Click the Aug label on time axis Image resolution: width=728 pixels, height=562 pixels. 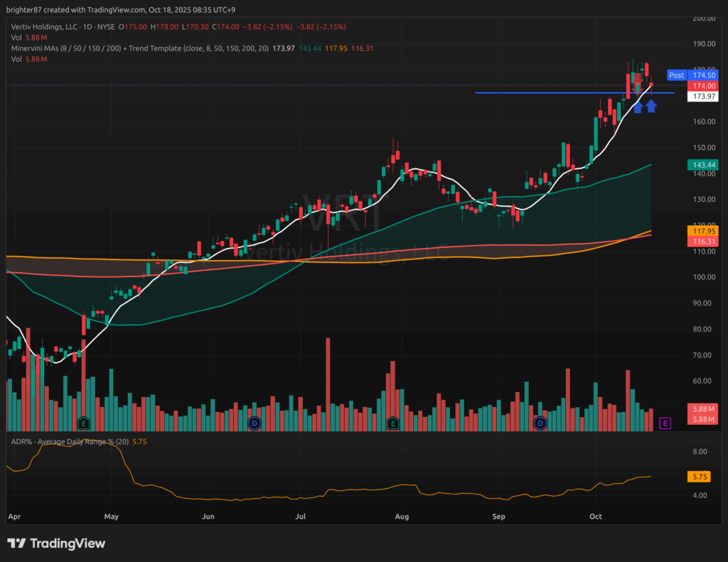pos(402,517)
